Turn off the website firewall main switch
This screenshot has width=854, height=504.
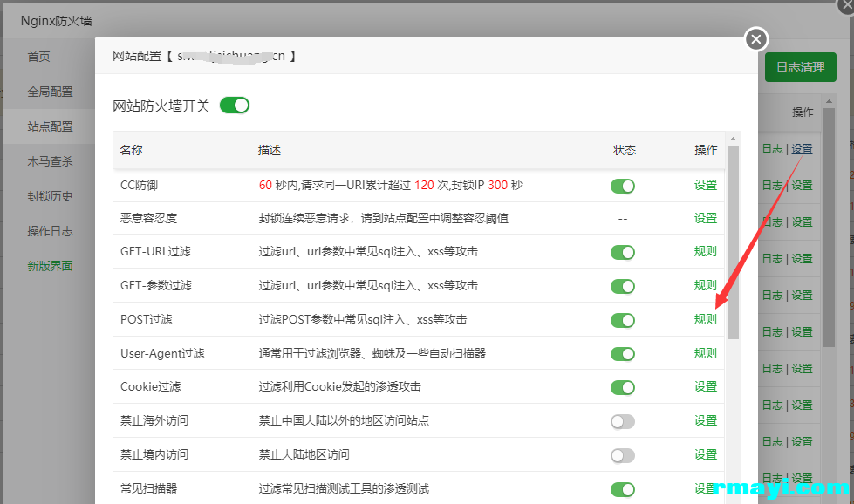(235, 105)
